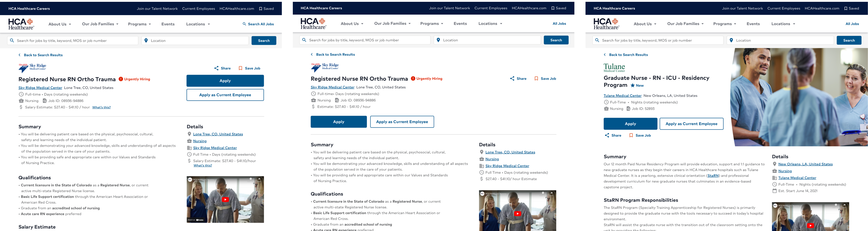Go to Events in the right mockup's nav
Screen dimensions: 868x231
(x=753, y=24)
